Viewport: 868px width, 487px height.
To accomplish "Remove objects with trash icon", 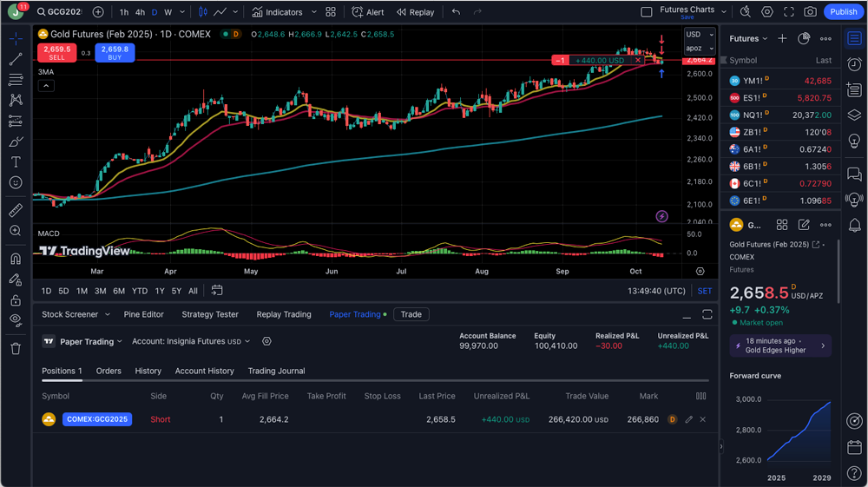I will pos(16,349).
